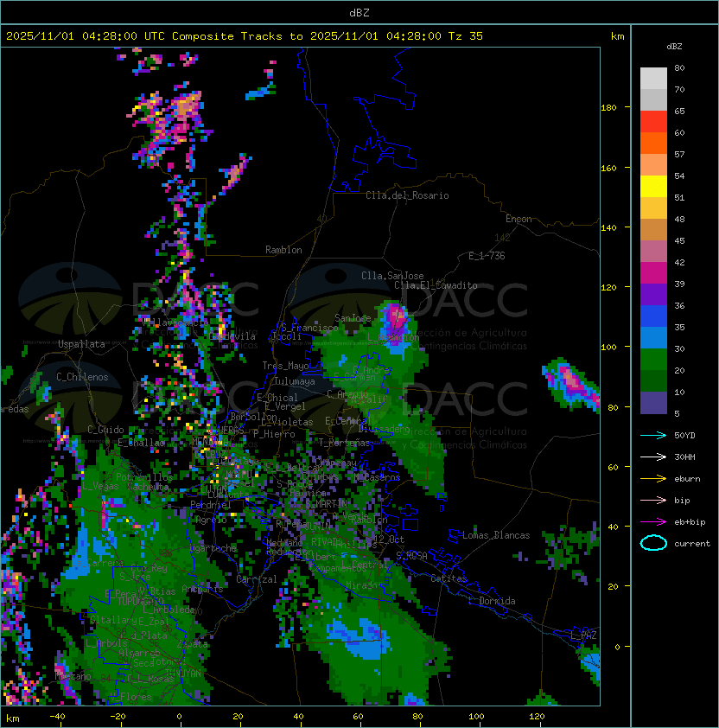Pick the light gray 80-70 dBZ swatch
This screenshot has width=719, height=728.
[x=653, y=78]
